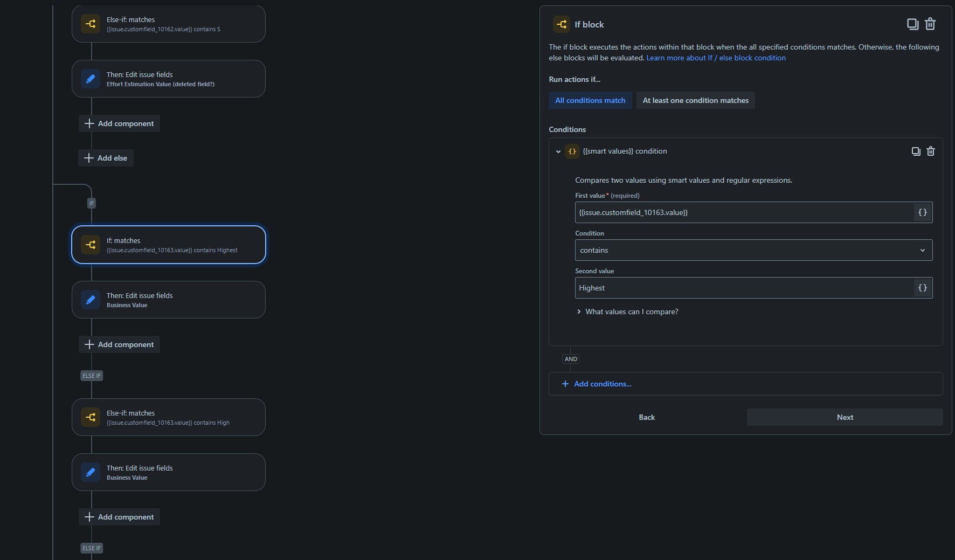The width and height of the screenshot is (955, 560).
Task: Click Add conditions link
Action: click(603, 384)
